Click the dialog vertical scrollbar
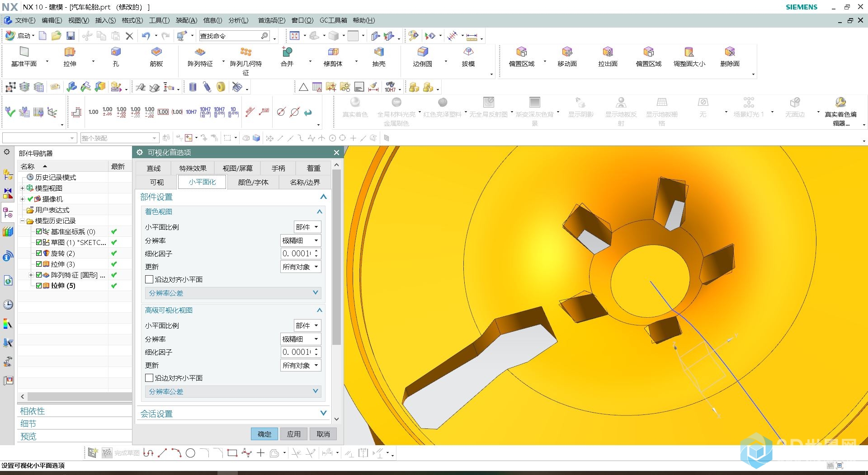Viewport: 868px width, 475px height. 336,258
